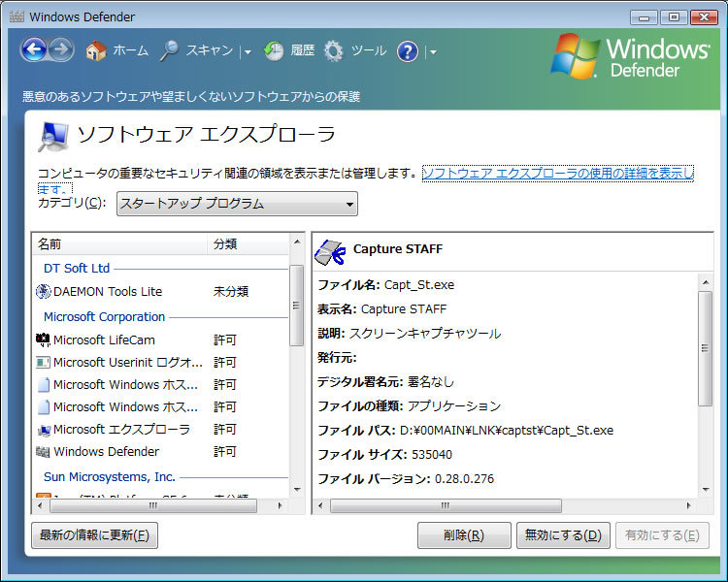The width and height of the screenshot is (728, 582).
Task: Open history via the clock icon
Action: pos(274,50)
